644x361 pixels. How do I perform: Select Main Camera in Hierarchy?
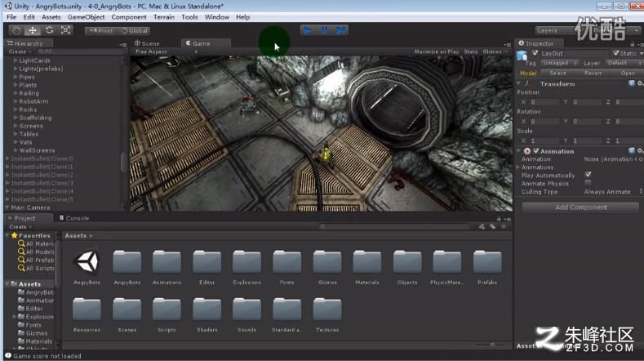pyautogui.click(x=30, y=207)
